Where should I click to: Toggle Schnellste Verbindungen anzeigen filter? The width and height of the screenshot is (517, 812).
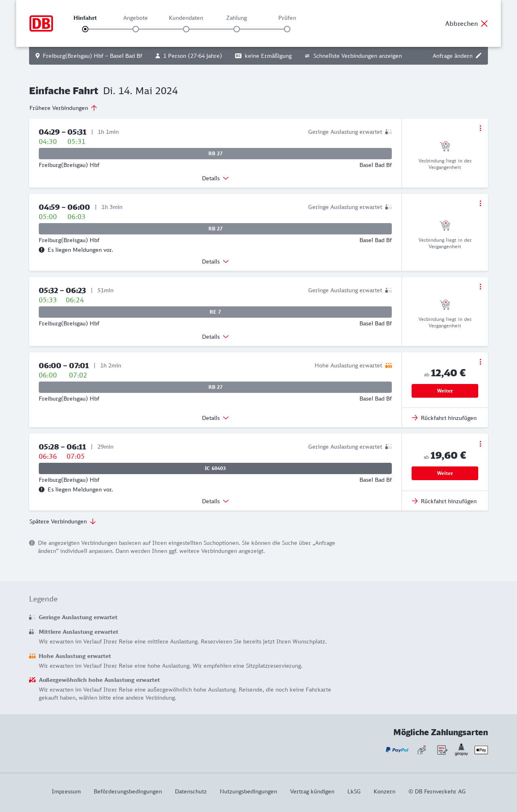[x=353, y=56]
